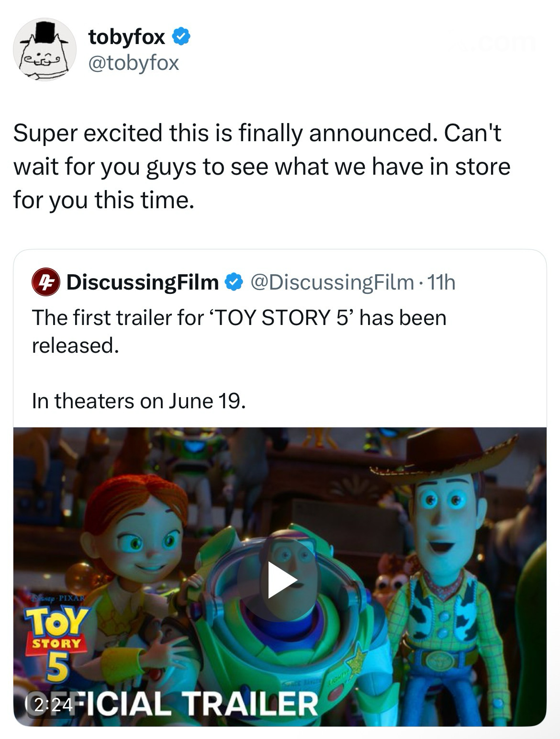
Task: Click the blue verified badge next to tobyfox
Action: pyautogui.click(x=182, y=36)
